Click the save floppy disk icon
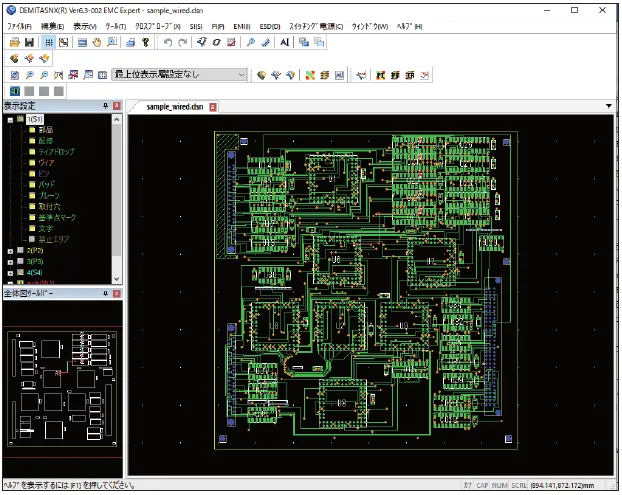Screen dimensions: 622x495 click(29, 42)
